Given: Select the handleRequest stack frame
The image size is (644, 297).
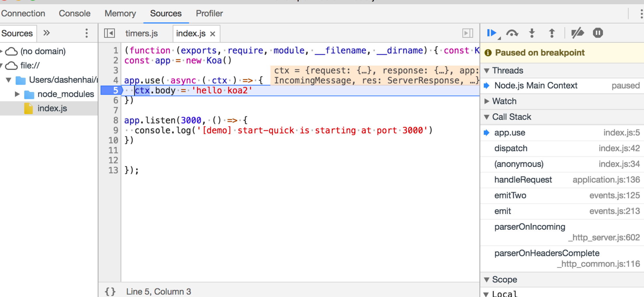Looking at the screenshot, I should [523, 180].
